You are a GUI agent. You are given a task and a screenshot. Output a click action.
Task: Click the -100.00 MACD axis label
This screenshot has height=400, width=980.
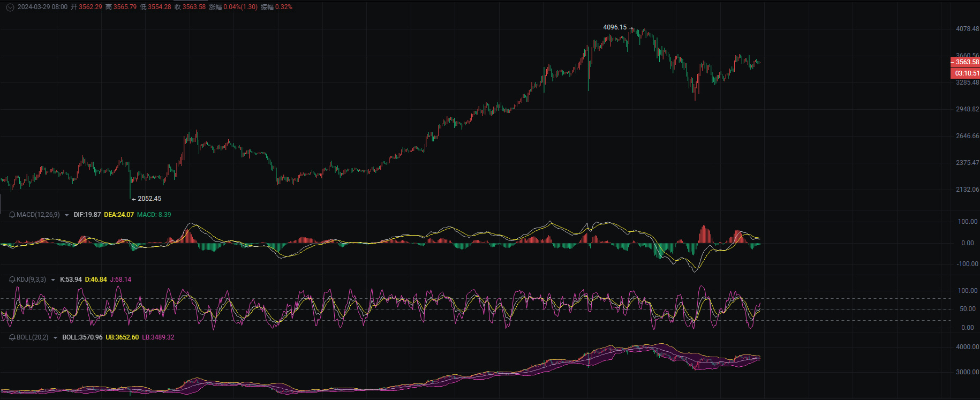click(968, 264)
